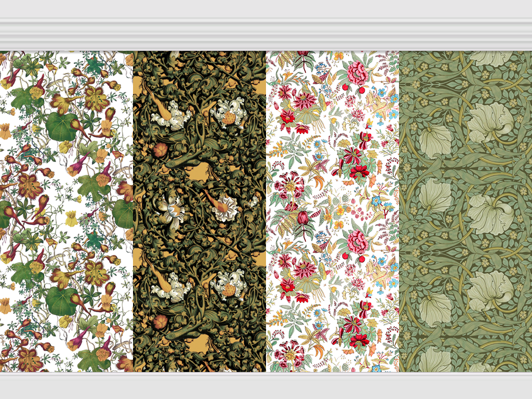Click the seam between dark and colorful panels
Image resolution: width=532 pixels, height=399 pixels.
(x=266, y=208)
